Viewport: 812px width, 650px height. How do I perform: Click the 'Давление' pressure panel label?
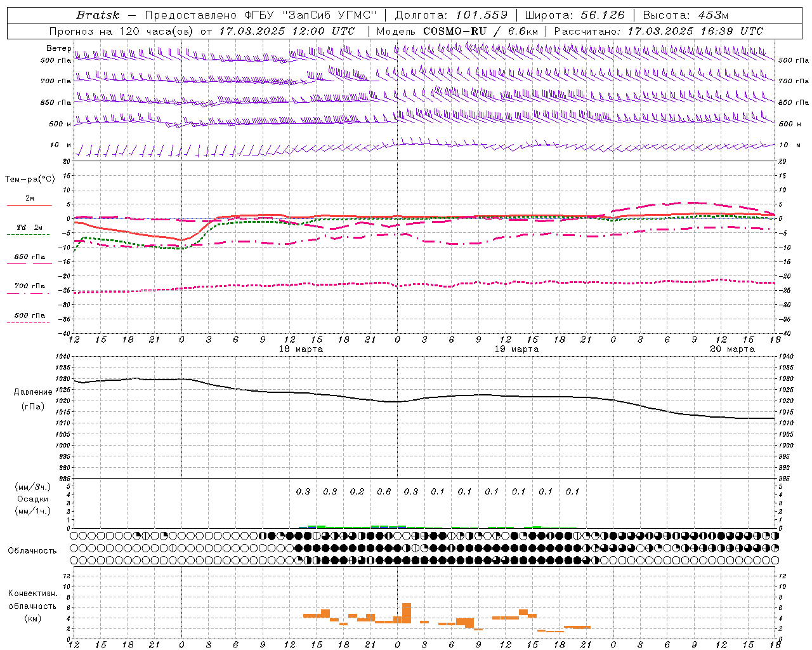click(33, 392)
